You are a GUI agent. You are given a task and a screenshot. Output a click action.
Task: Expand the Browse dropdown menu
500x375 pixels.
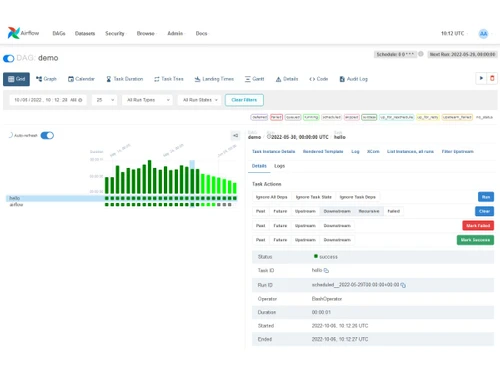click(x=146, y=33)
